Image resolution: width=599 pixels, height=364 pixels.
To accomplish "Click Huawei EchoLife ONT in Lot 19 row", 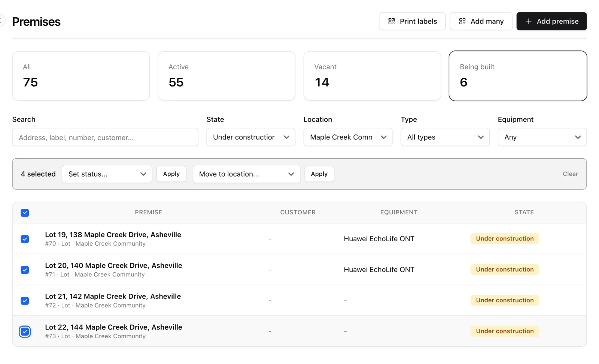I will [x=379, y=239].
